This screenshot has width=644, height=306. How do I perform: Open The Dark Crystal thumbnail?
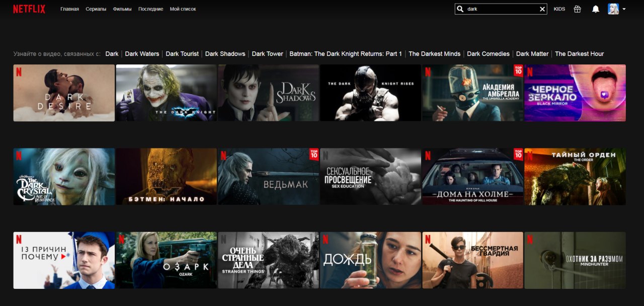[64, 176]
